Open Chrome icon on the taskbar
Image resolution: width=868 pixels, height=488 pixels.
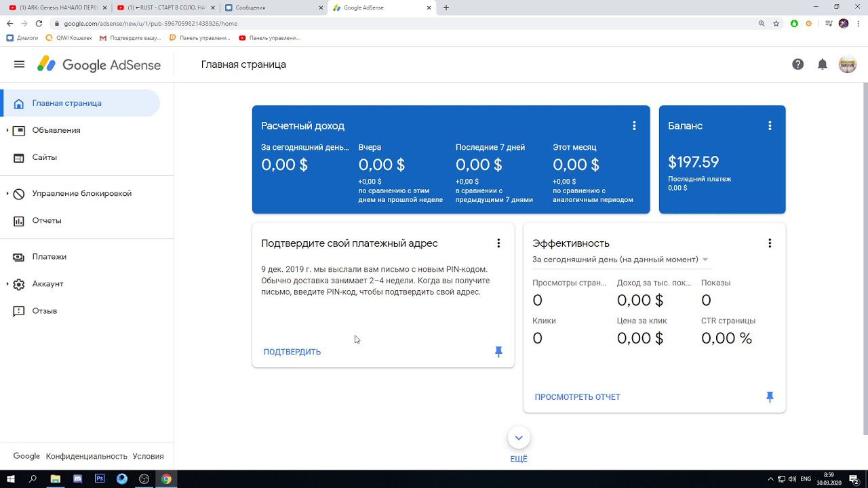(166, 479)
